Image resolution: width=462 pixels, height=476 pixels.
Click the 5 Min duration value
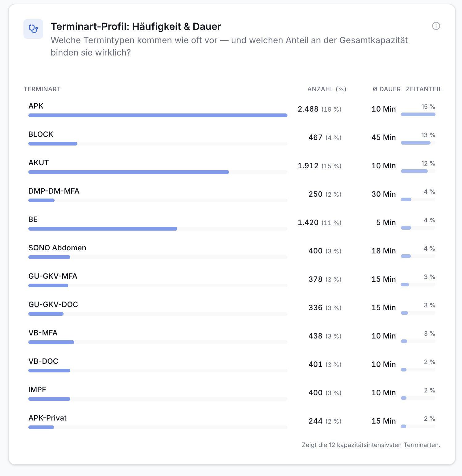coord(386,223)
